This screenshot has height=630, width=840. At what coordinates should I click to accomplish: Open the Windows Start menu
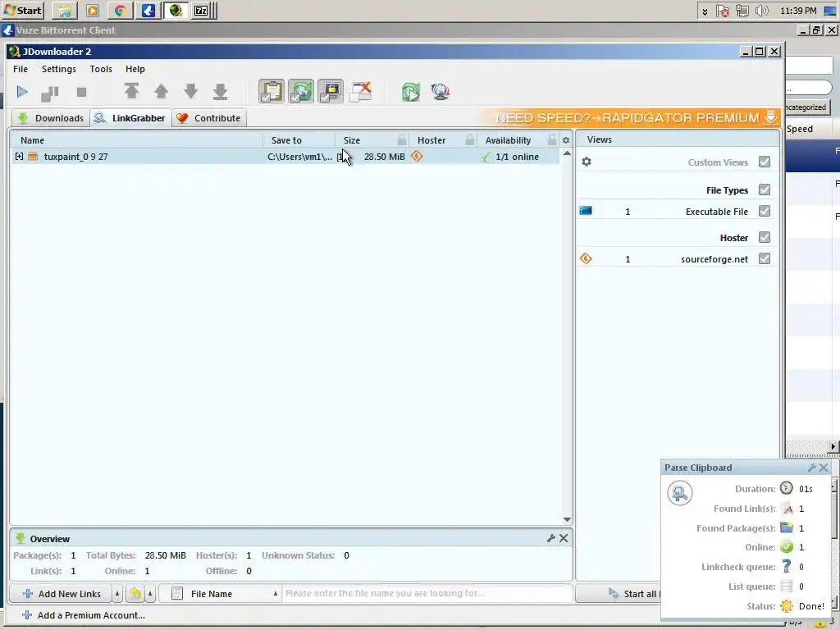(22, 10)
